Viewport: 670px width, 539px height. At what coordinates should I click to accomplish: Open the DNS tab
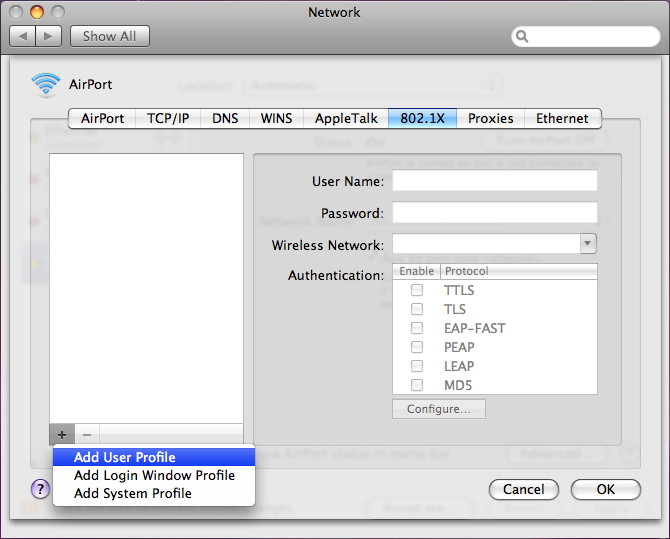click(225, 118)
